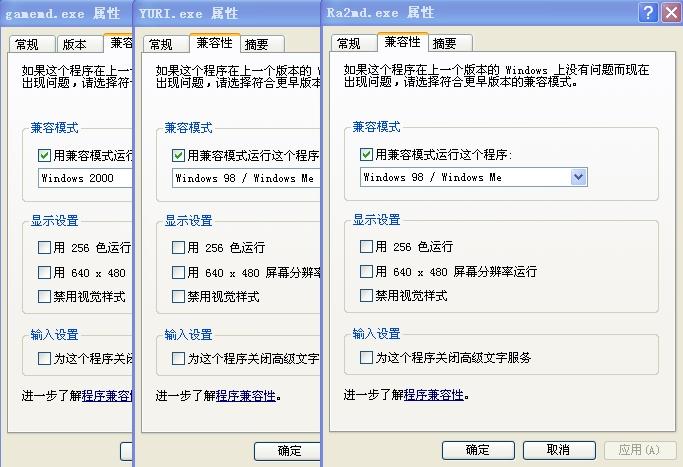
Task: Click 显示设置 group label in Ra2md.exe window
Action: pos(376,220)
